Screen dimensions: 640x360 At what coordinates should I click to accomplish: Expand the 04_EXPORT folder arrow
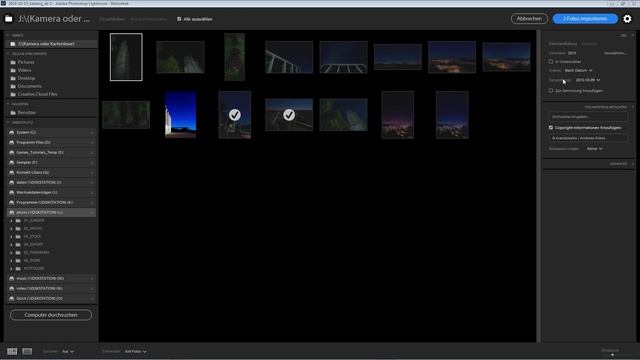point(11,244)
